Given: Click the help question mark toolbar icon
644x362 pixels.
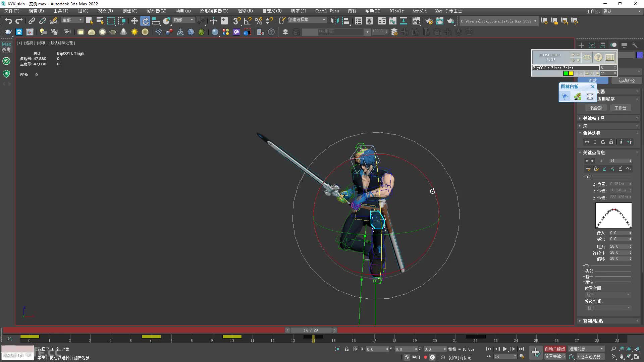Looking at the screenshot, I should 271,32.
